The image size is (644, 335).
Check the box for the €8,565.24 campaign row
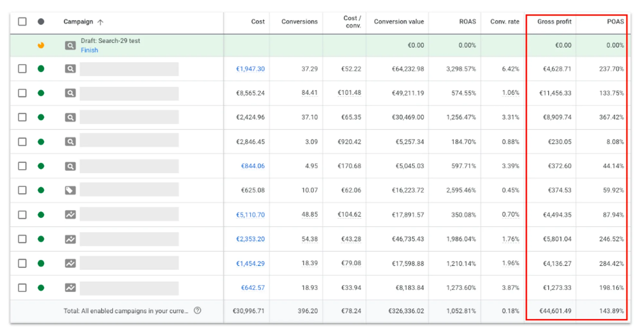[x=22, y=93]
